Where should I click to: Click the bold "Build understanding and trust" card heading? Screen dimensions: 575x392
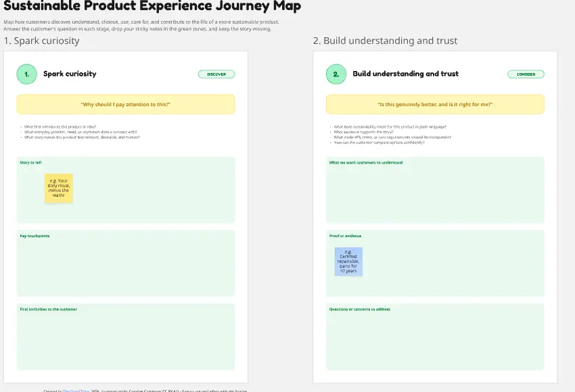pyautogui.click(x=406, y=74)
